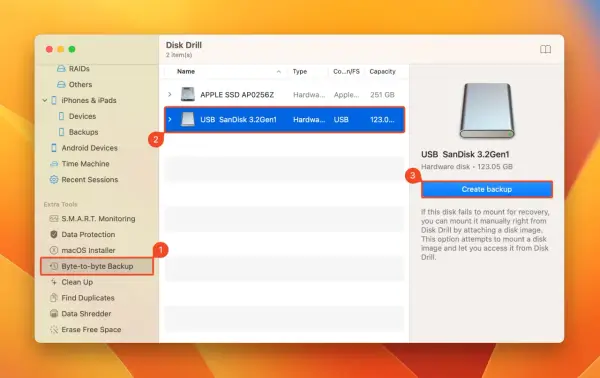
Task: Click the APPLE SSD AP0256Z disk icon
Action: click(x=188, y=94)
